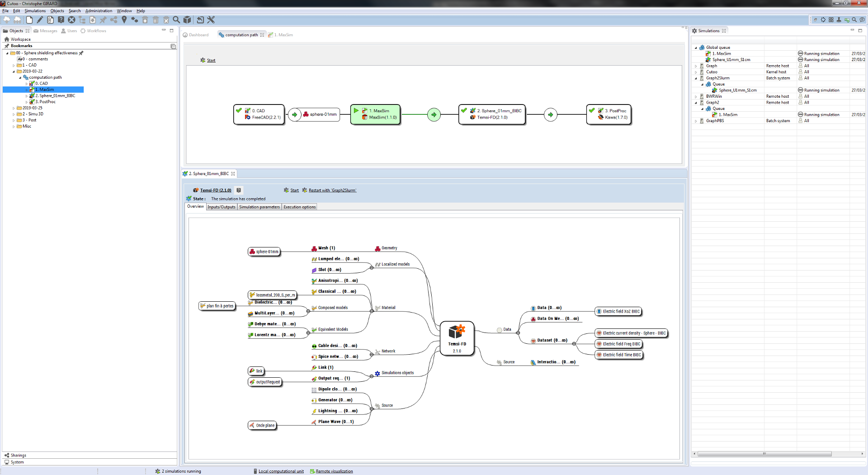Collapse the computation path tree node
Image resolution: width=868 pixels, height=475 pixels.
click(20, 78)
